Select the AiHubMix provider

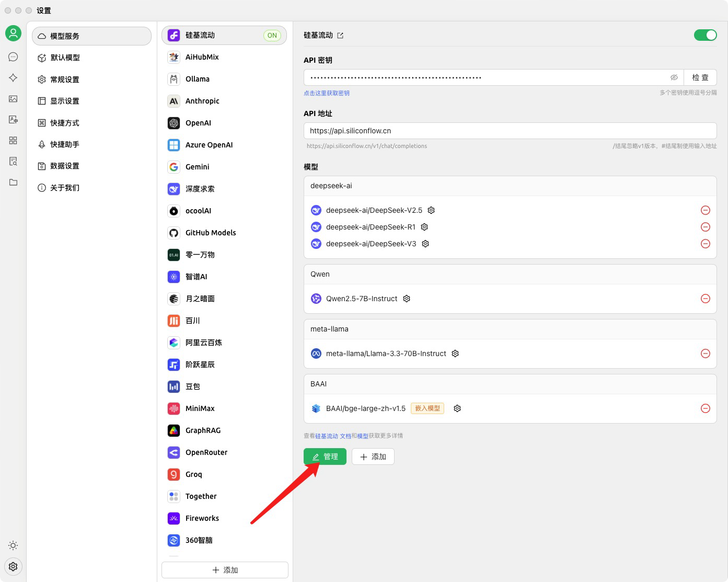click(x=224, y=57)
